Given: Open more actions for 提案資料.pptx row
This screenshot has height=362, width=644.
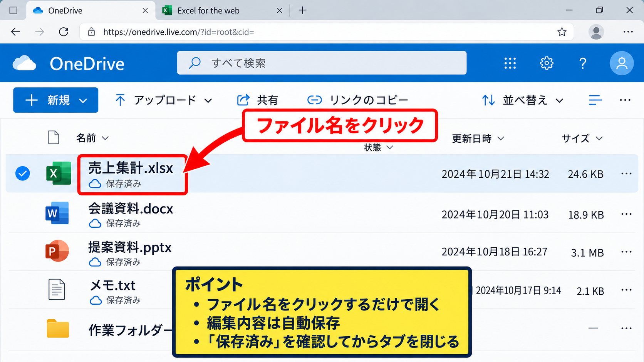Looking at the screenshot, I should click(x=626, y=252).
